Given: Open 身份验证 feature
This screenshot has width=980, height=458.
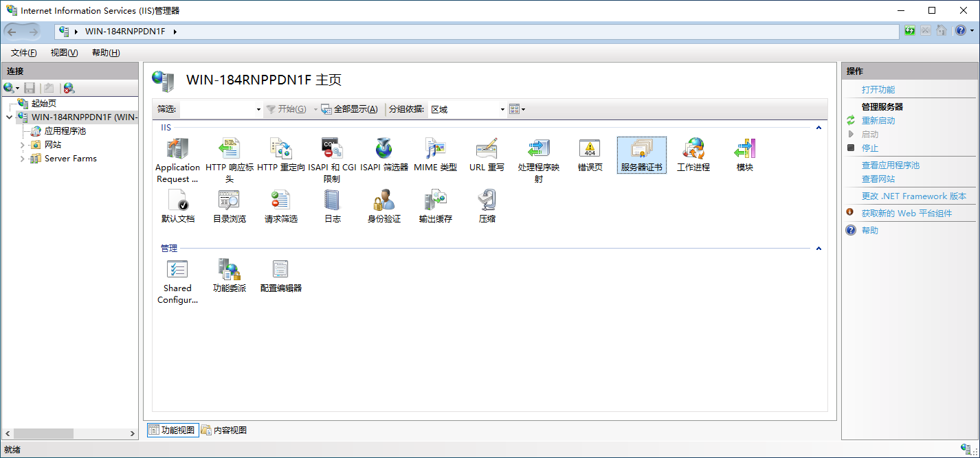Looking at the screenshot, I should point(384,207).
